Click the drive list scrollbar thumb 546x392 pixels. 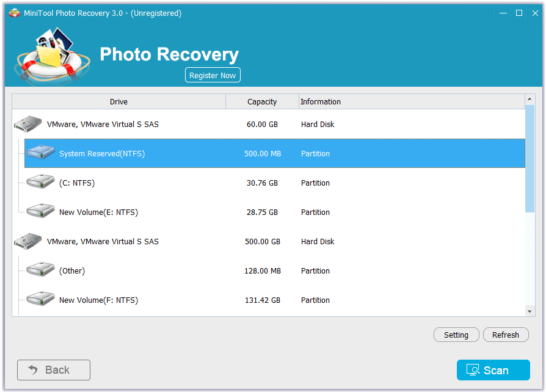pyautogui.click(x=530, y=159)
